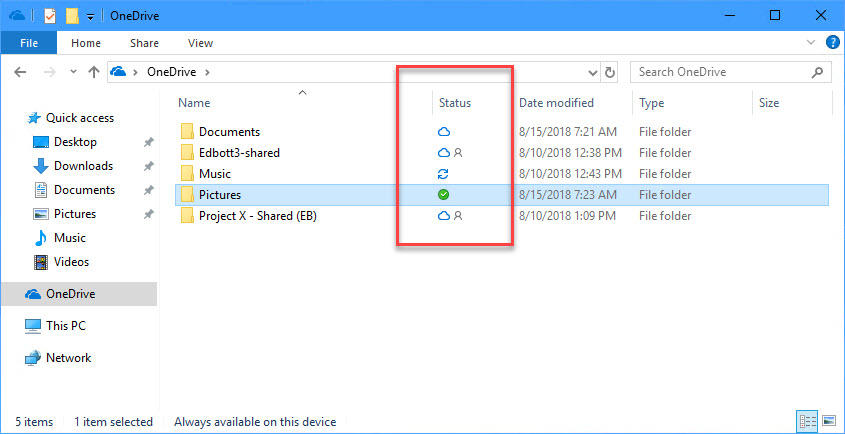Screen dimensions: 845x434
Task: Switch to the View ribbon tab
Action: tap(200, 43)
